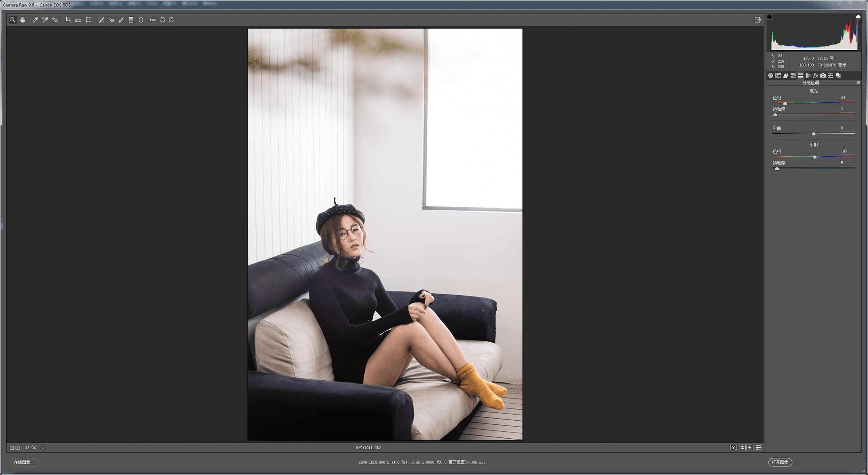Select the Adjustment Brush tool
Image resolution: width=868 pixels, height=475 pixels.
coord(121,20)
